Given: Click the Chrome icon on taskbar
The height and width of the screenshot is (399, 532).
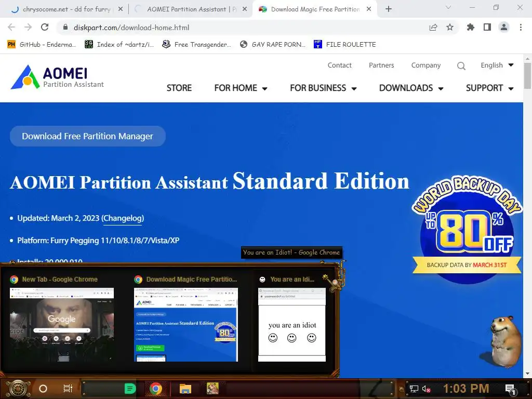Looking at the screenshot, I should 156,389.
